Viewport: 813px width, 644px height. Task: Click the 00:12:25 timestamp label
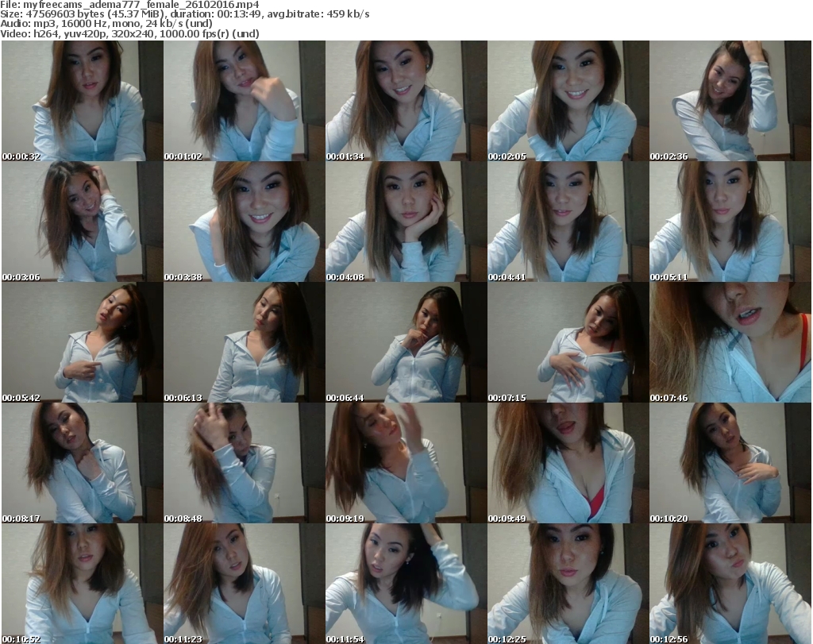pyautogui.click(x=507, y=639)
